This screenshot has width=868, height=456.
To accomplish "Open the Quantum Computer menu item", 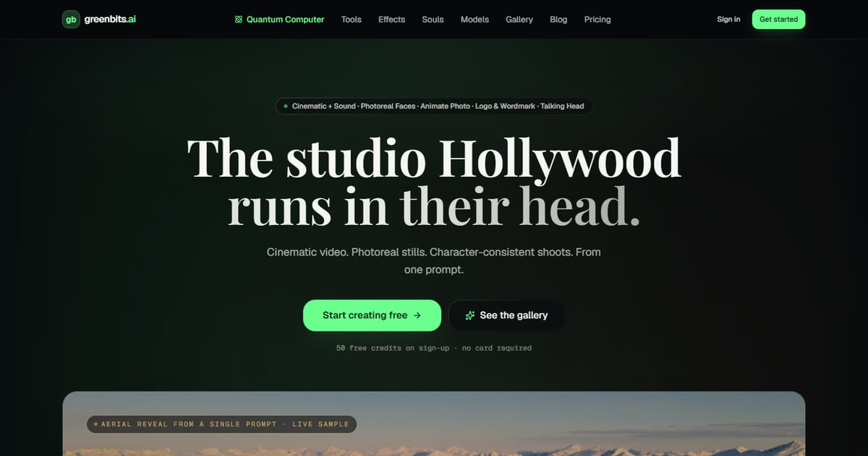I will tap(279, 20).
